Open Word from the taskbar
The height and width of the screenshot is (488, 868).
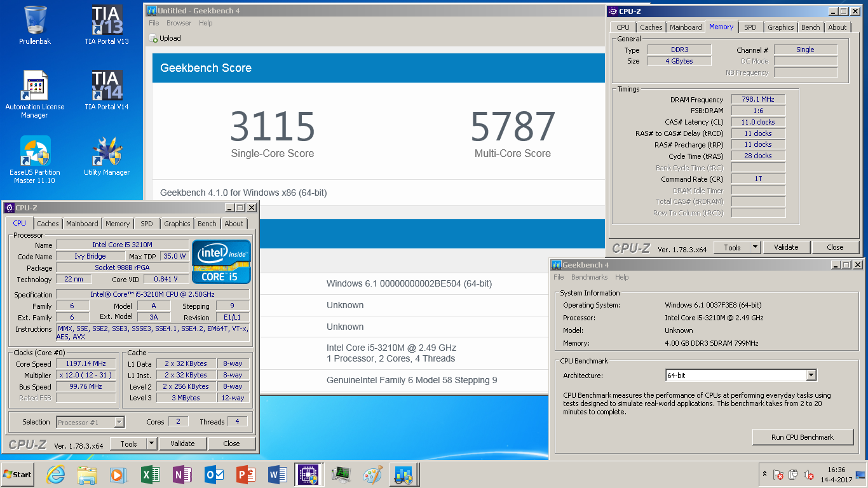277,475
